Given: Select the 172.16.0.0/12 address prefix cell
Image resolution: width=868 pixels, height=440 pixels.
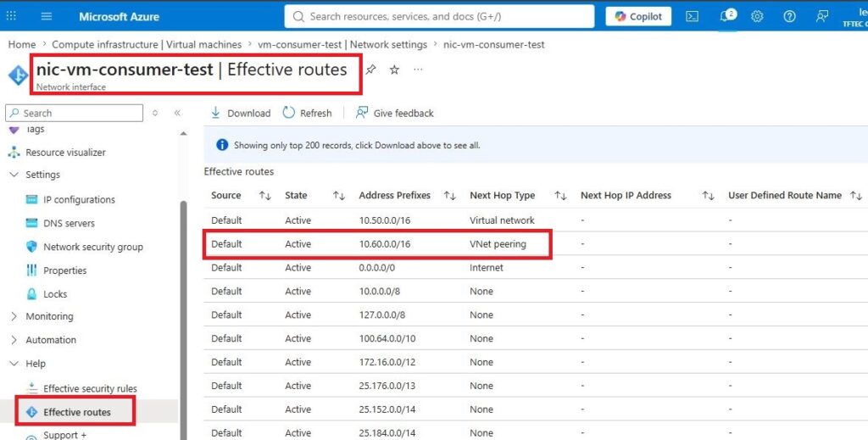Looking at the screenshot, I should point(387,363).
